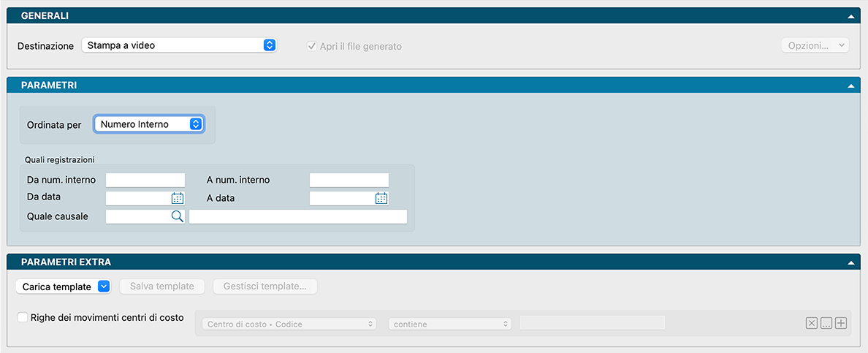Image resolution: width=868 pixels, height=353 pixels.
Task: Open the Opzioni menu button
Action: [815, 45]
